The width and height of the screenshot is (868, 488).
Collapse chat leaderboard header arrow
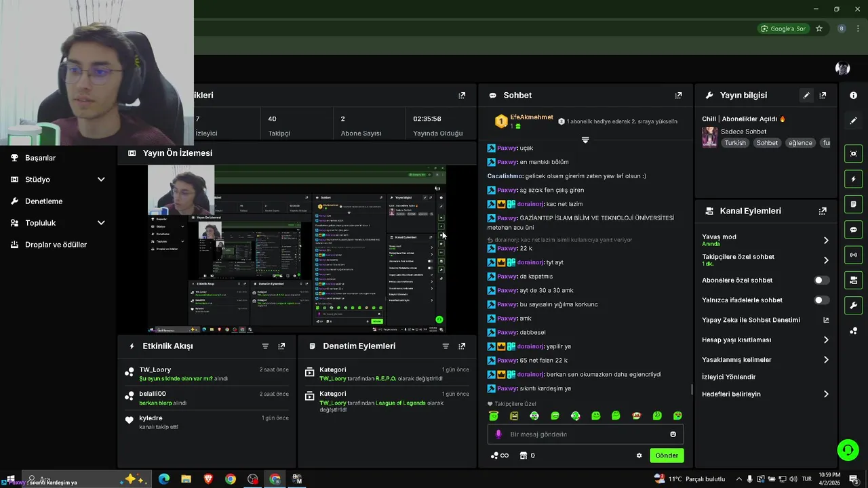point(585,140)
